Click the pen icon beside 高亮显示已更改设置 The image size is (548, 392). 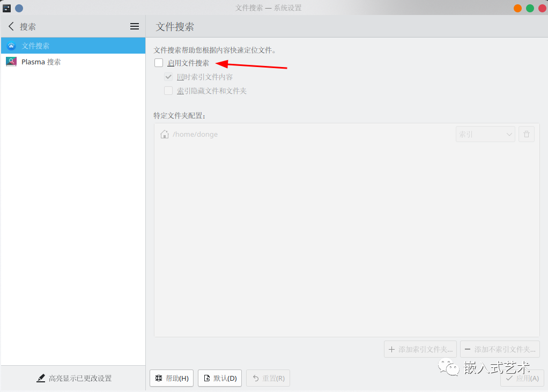(41, 378)
